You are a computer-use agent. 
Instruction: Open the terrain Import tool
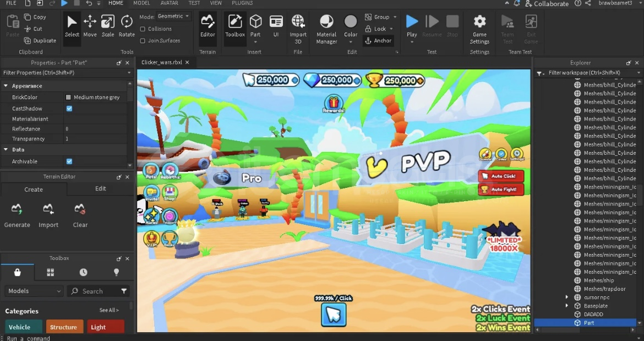coord(48,215)
